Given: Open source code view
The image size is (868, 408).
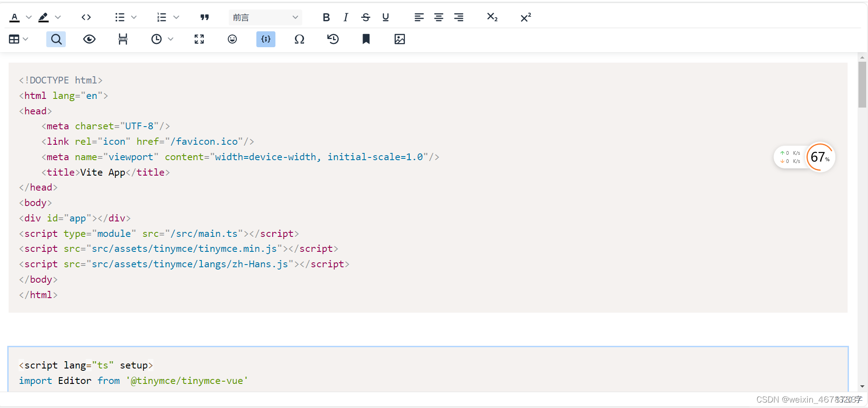Looking at the screenshot, I should 86,17.
